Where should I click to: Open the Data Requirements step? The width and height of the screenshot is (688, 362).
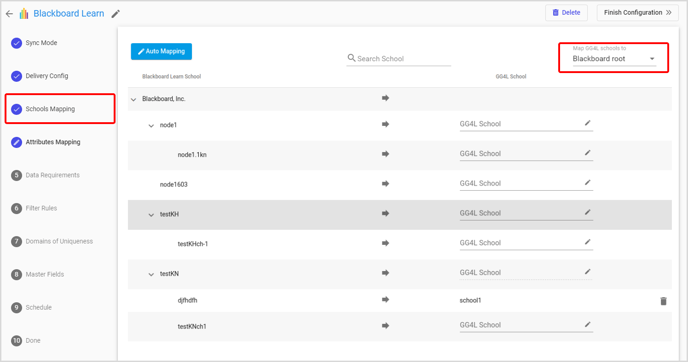coord(45,175)
